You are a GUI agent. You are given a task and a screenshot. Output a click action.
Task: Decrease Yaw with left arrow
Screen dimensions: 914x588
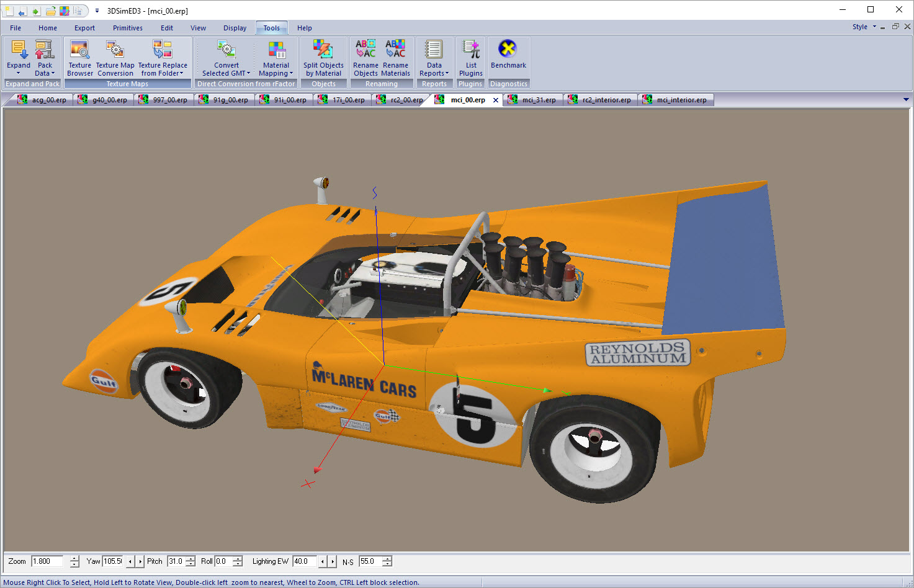click(130, 561)
